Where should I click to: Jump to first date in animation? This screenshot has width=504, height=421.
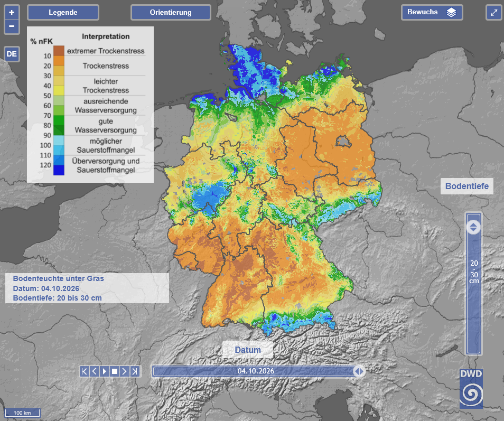(84, 371)
